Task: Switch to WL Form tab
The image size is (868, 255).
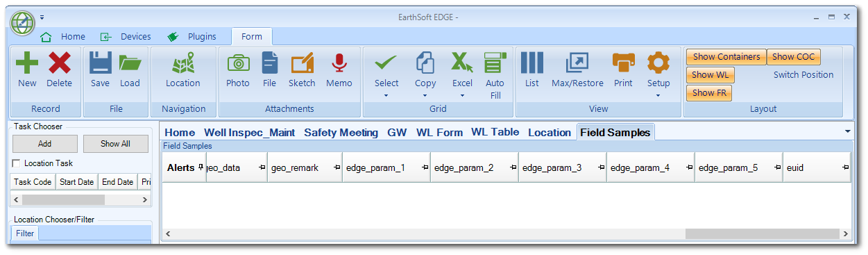Action: click(x=439, y=132)
